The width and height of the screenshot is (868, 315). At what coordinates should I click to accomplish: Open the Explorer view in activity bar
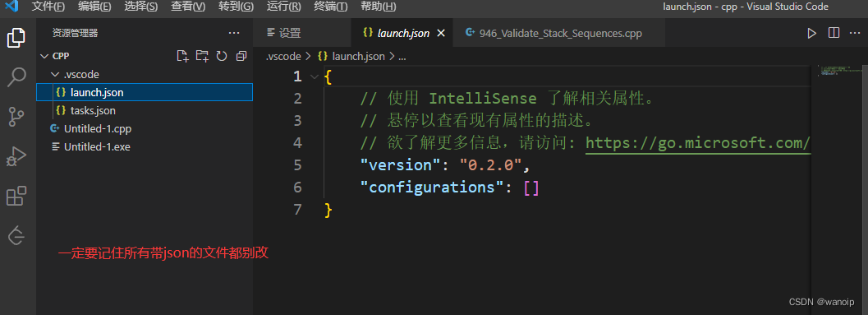point(16,39)
